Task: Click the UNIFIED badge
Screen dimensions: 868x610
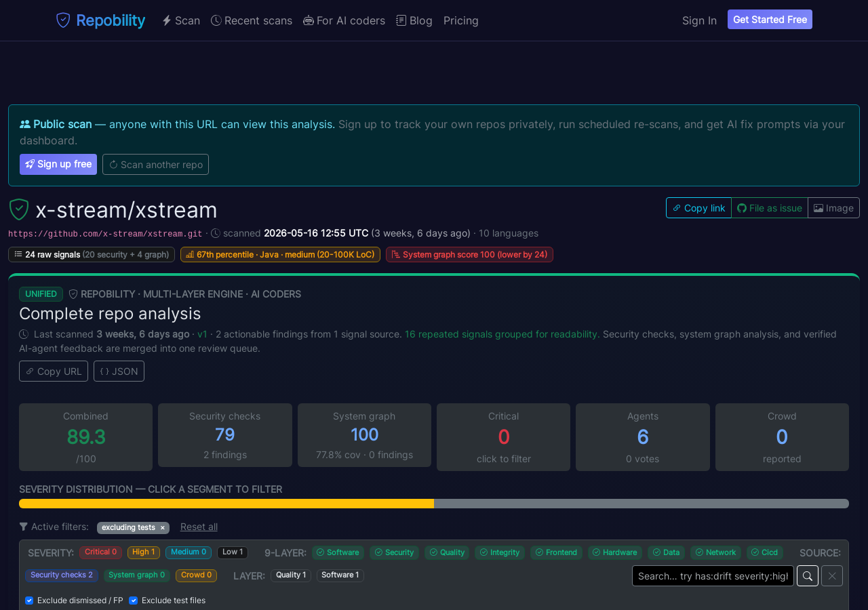Action: pos(41,294)
